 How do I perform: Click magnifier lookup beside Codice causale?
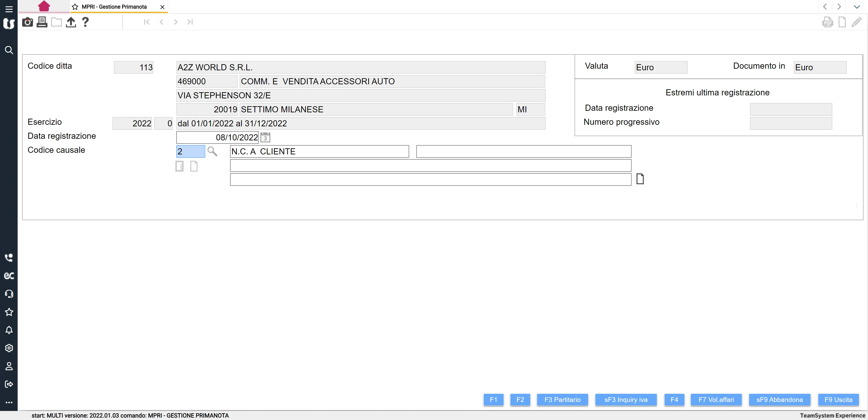(x=212, y=151)
